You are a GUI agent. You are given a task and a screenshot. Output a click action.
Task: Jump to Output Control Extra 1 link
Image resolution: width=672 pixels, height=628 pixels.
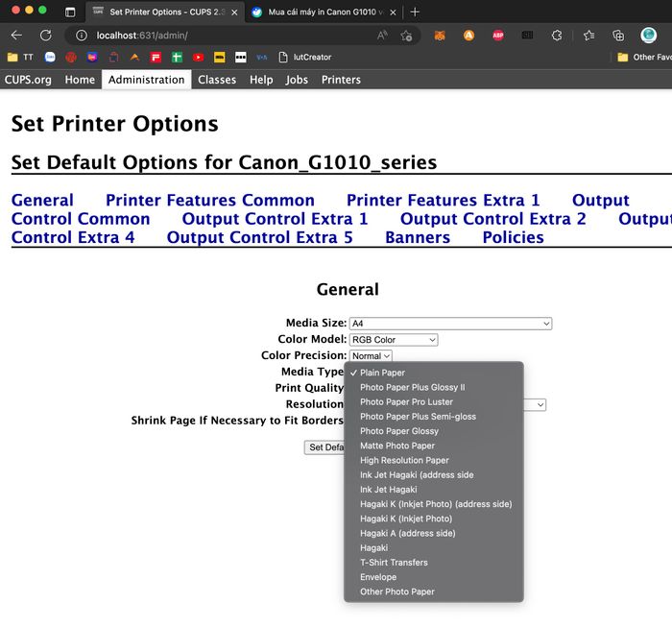click(x=275, y=219)
